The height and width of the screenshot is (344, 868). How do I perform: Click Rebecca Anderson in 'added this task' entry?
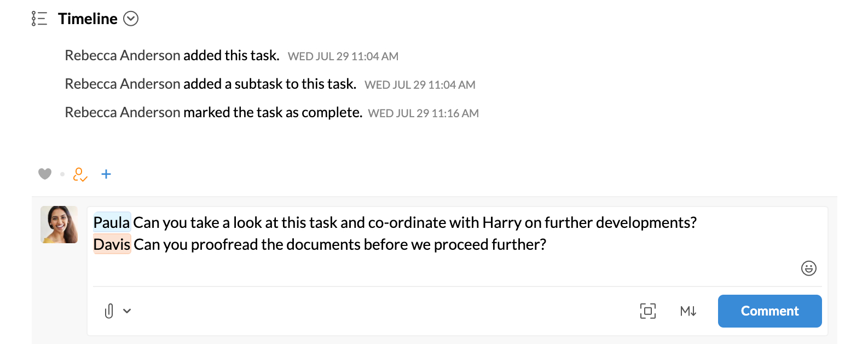[x=123, y=55]
